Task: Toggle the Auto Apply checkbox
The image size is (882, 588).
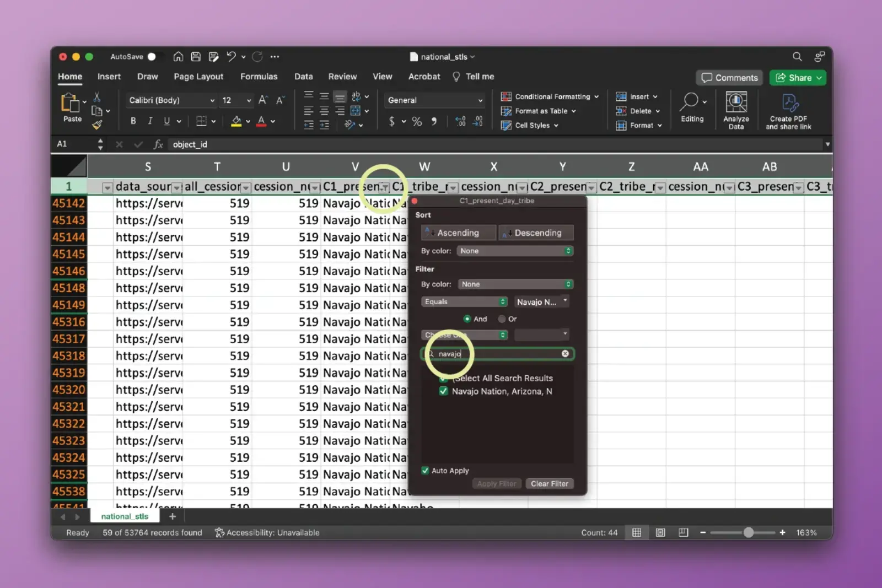Action: tap(425, 470)
